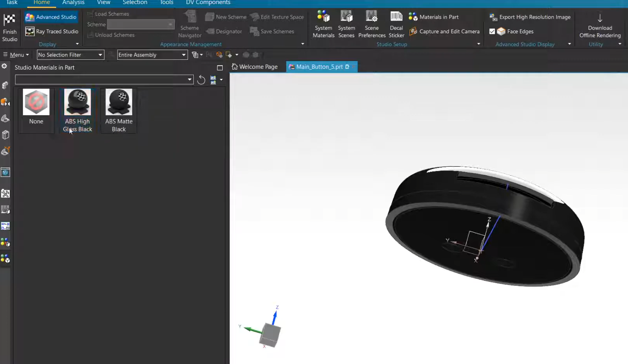628x364 pixels.
Task: Open the hammer and wrench sidebar tab
Action: 5,194
